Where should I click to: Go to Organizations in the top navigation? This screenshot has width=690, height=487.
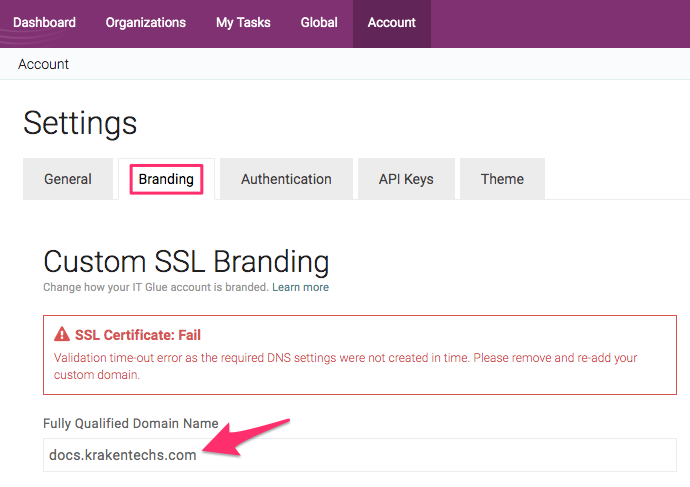click(145, 22)
